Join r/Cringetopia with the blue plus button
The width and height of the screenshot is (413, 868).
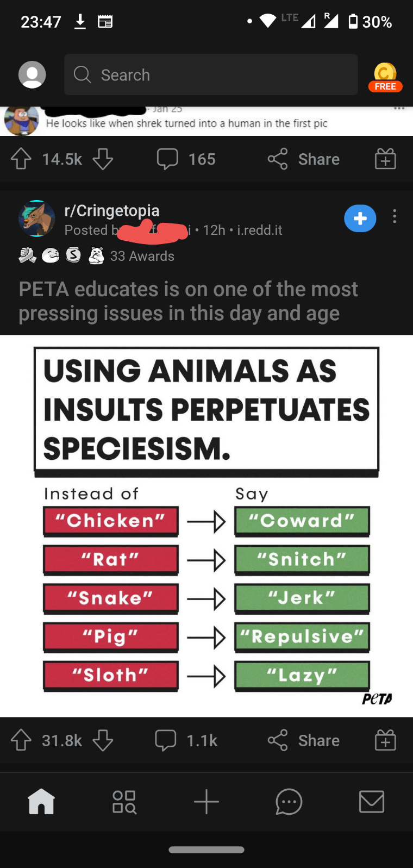(x=360, y=218)
